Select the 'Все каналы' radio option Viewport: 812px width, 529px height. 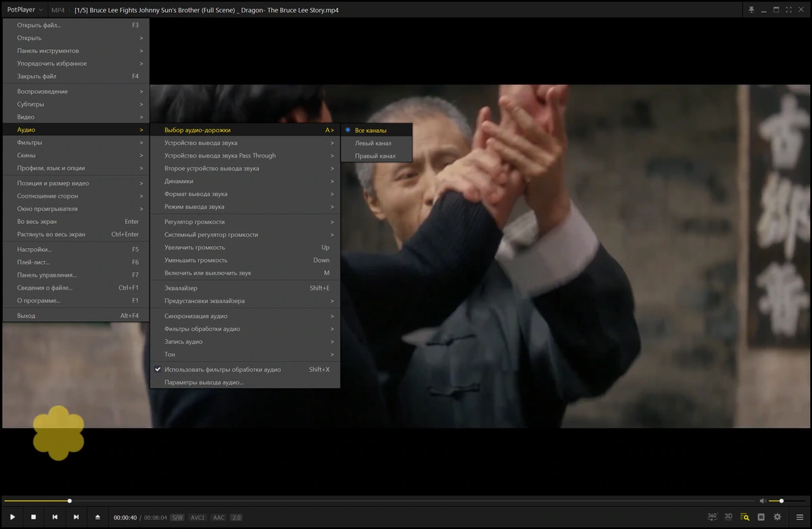[376, 130]
